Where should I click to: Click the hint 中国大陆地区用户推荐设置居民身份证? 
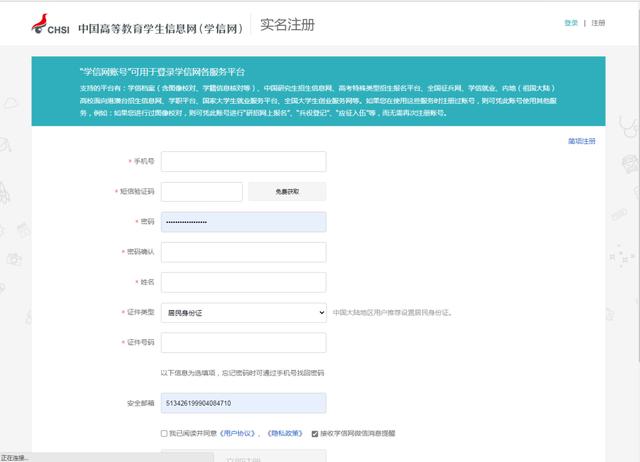click(392, 313)
